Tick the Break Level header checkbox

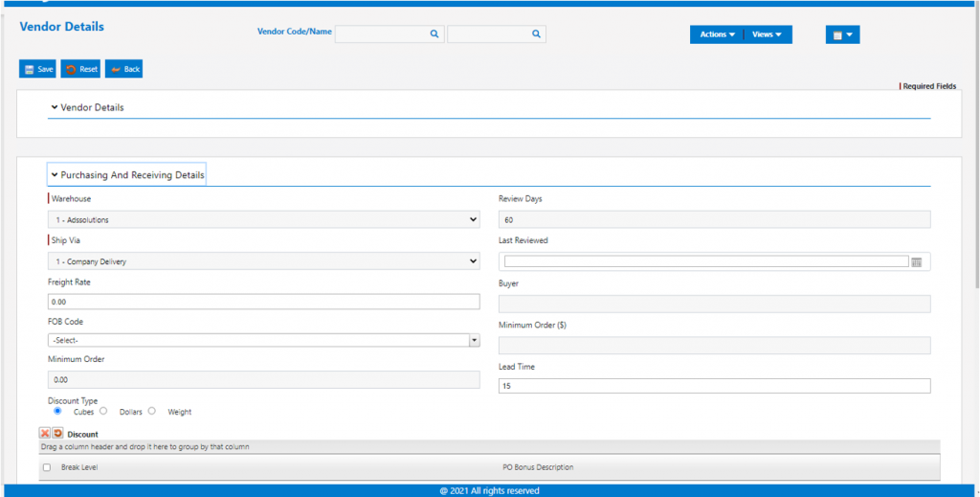coord(47,467)
